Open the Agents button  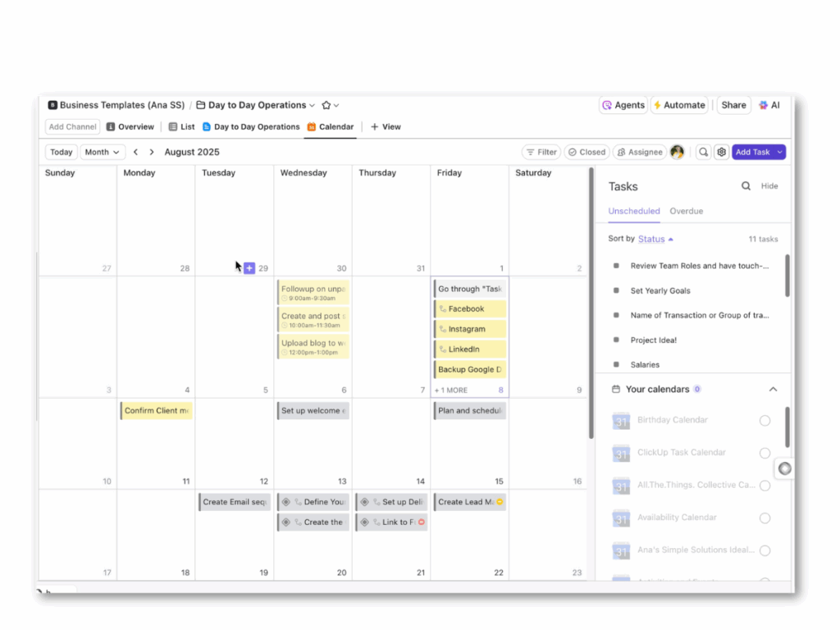pyautogui.click(x=623, y=106)
